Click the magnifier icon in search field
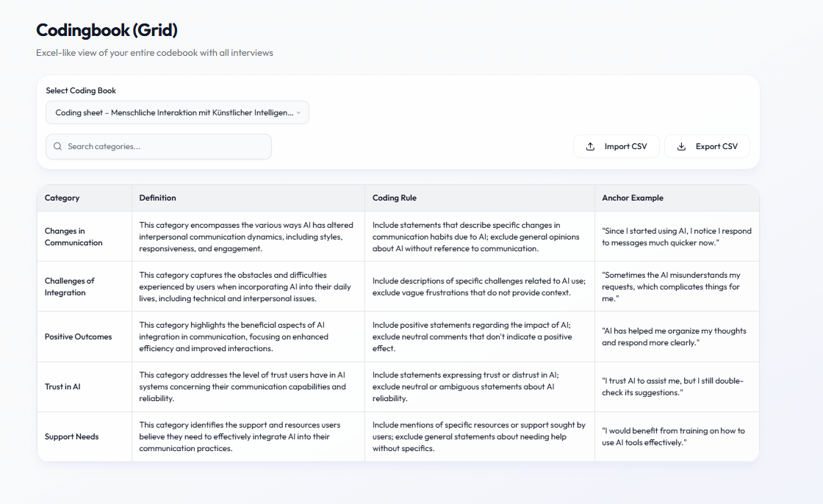The image size is (823, 504). tap(58, 146)
